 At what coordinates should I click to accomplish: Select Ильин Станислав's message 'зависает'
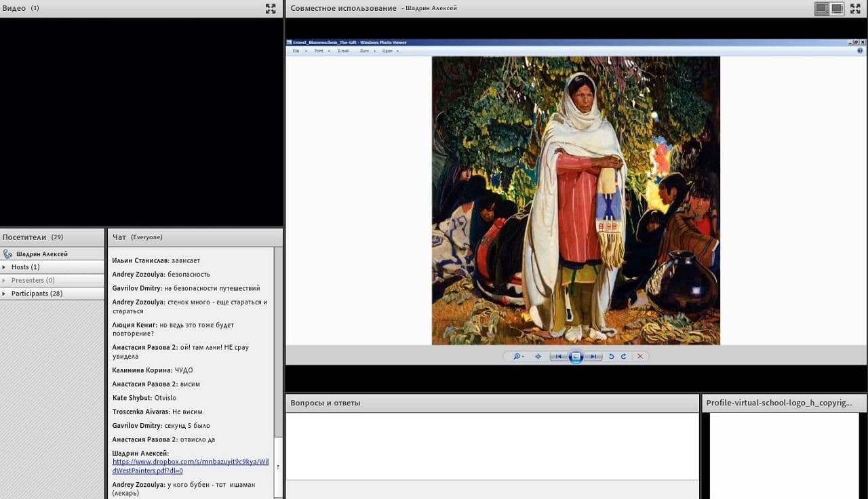[156, 260]
